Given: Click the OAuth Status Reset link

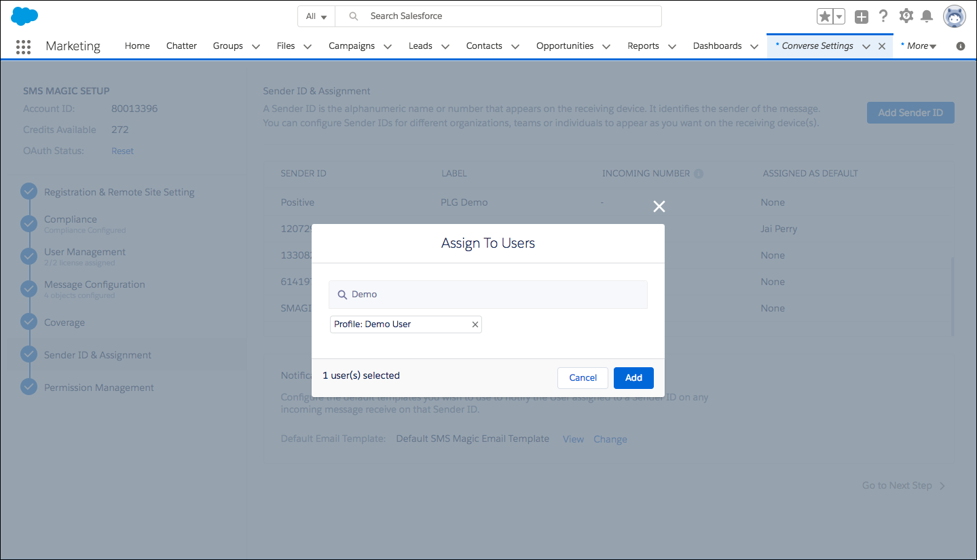Looking at the screenshot, I should (122, 151).
